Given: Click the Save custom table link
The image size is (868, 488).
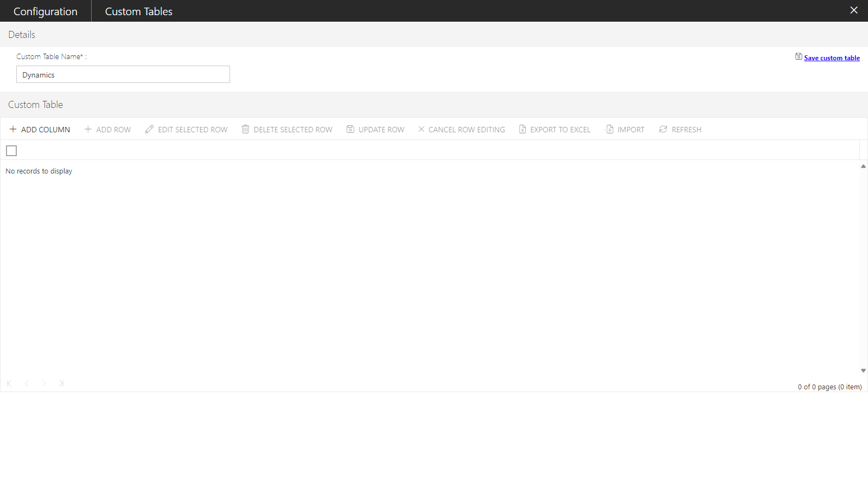Looking at the screenshot, I should [x=832, y=58].
